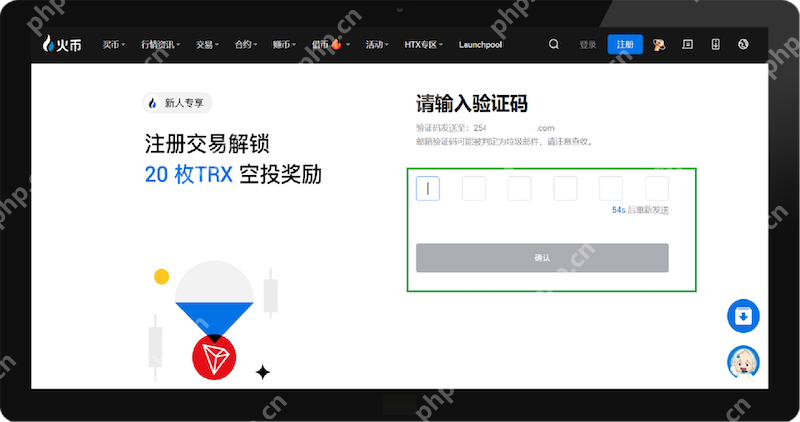Open the HTX专区 menu
The image size is (800, 422).
pos(424,45)
